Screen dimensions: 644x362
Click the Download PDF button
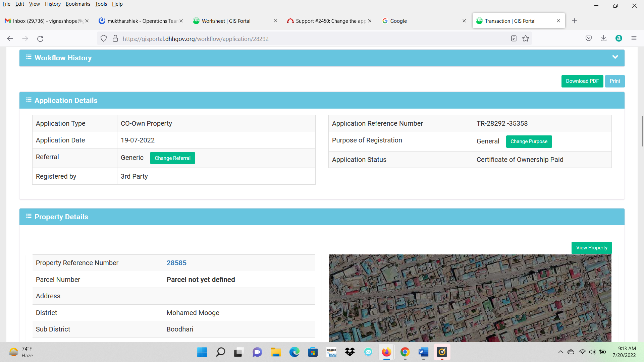click(x=582, y=81)
